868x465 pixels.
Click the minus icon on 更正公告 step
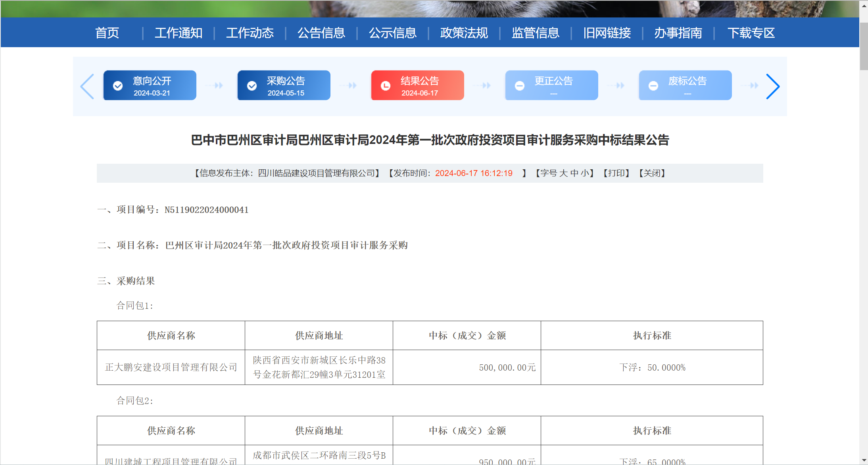[x=520, y=86]
